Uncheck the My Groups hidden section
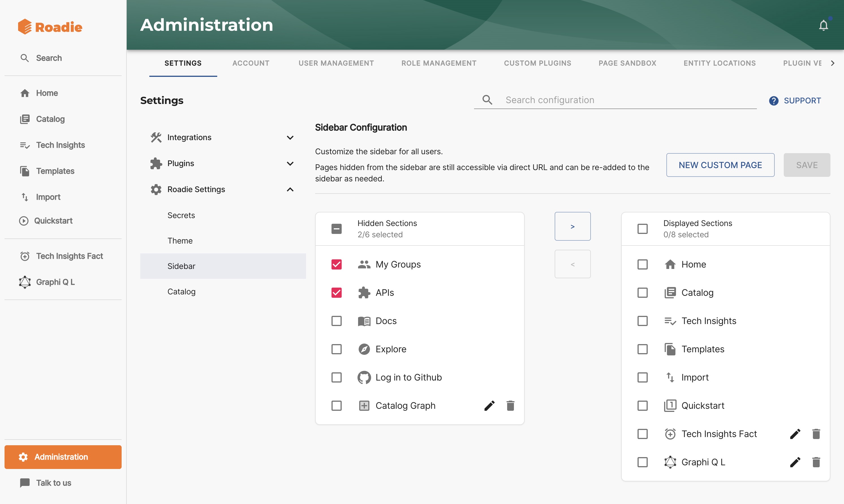The height and width of the screenshot is (504, 844). pos(336,264)
